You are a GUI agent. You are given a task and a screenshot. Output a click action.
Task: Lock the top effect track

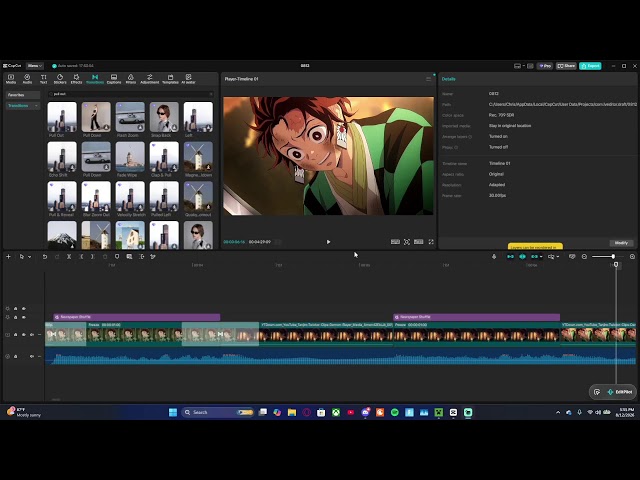[x=16, y=309]
